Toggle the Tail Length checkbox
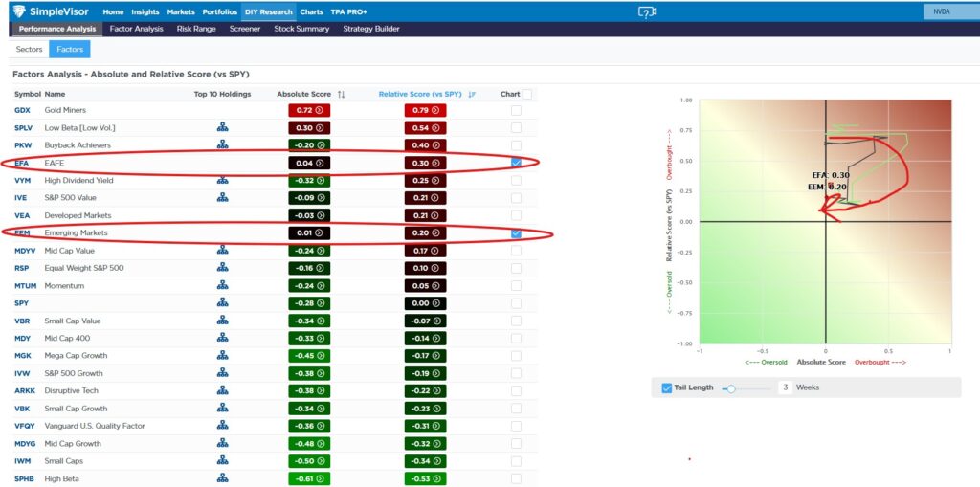980x487 pixels. [666, 387]
